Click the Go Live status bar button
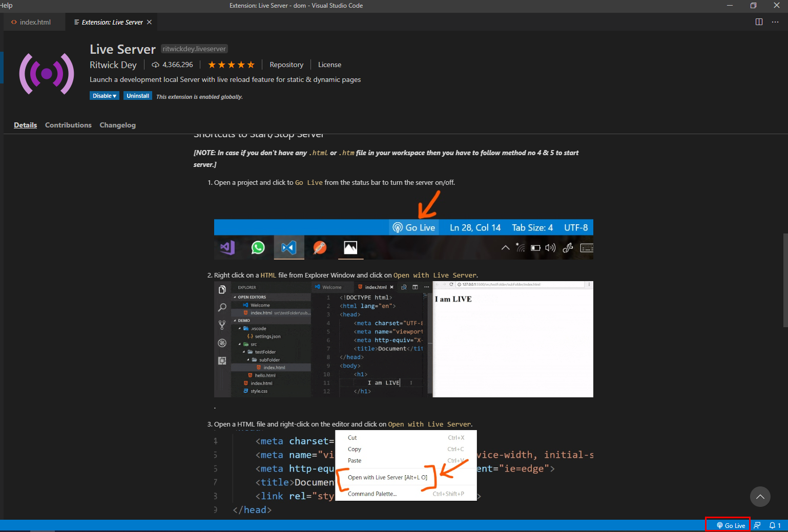Viewport: 788px width, 532px height. [731, 525]
